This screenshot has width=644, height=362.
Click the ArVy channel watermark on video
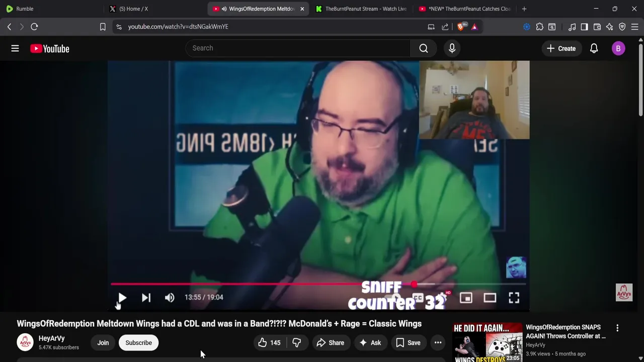pos(624,293)
